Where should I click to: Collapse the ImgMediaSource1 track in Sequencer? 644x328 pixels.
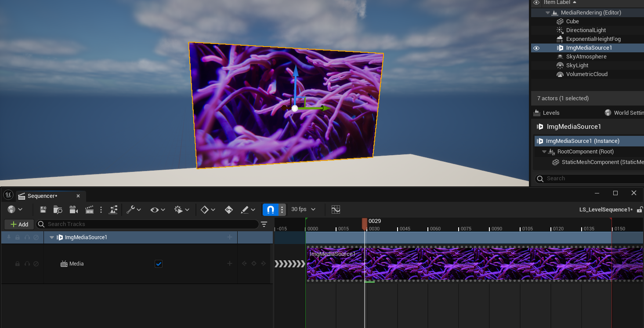coord(52,237)
